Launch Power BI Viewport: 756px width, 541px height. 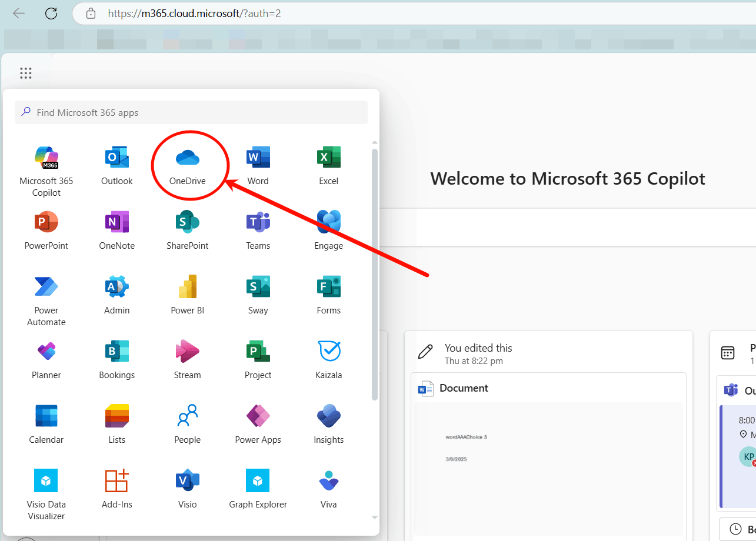coord(188,294)
